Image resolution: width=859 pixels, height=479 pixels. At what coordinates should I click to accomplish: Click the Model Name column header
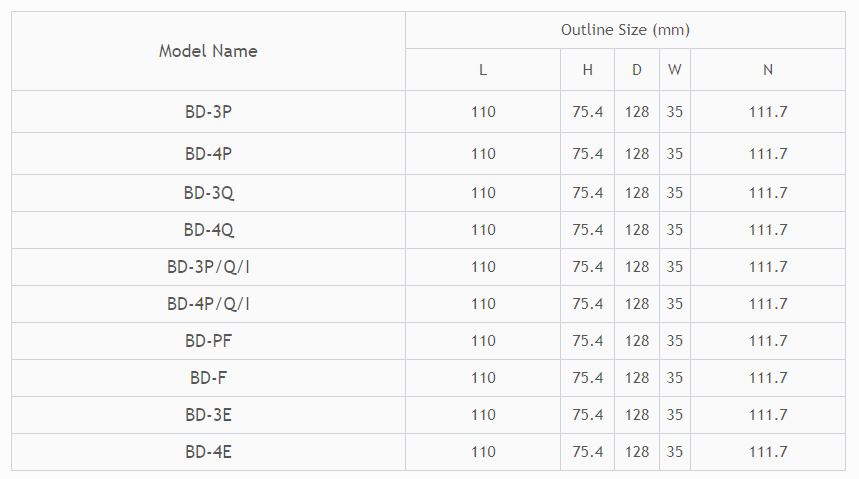tap(208, 51)
